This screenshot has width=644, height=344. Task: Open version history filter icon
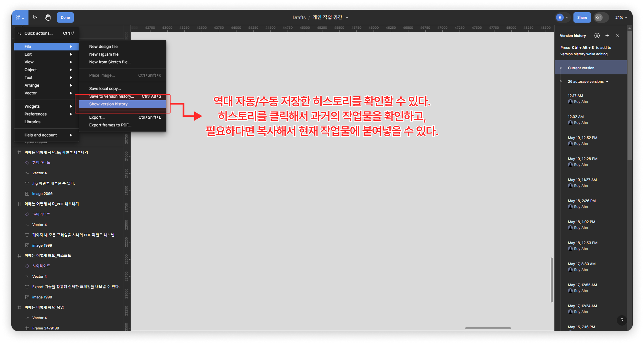pos(597,36)
